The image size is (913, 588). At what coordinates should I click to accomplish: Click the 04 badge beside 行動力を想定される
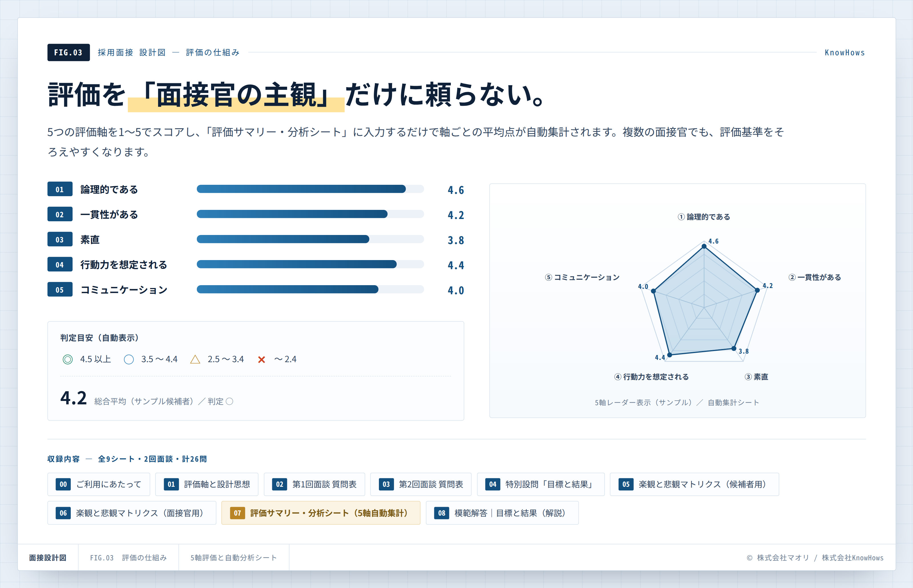point(60,265)
